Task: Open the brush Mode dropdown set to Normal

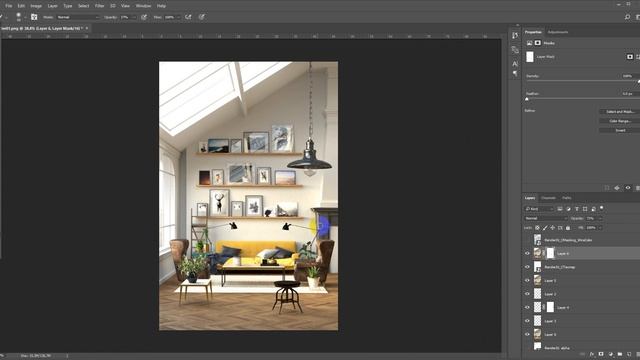Action: 78,17
